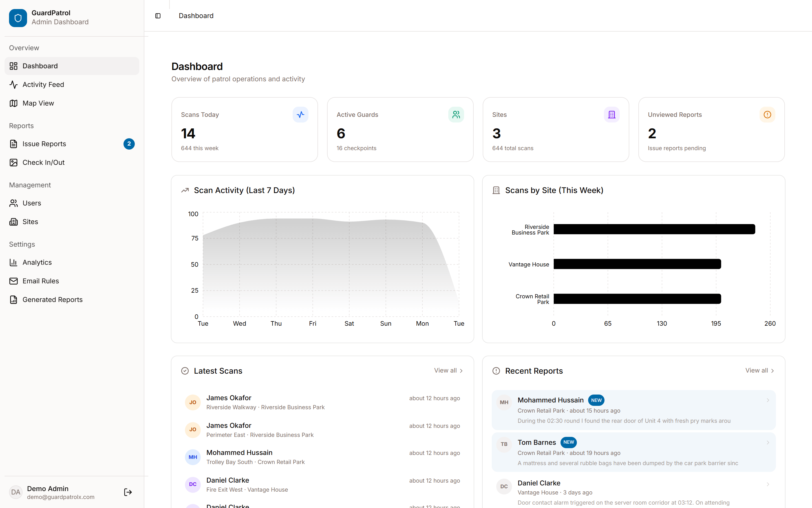Click the Latest Scans checkmark icon
The height and width of the screenshot is (508, 812).
pos(185,371)
